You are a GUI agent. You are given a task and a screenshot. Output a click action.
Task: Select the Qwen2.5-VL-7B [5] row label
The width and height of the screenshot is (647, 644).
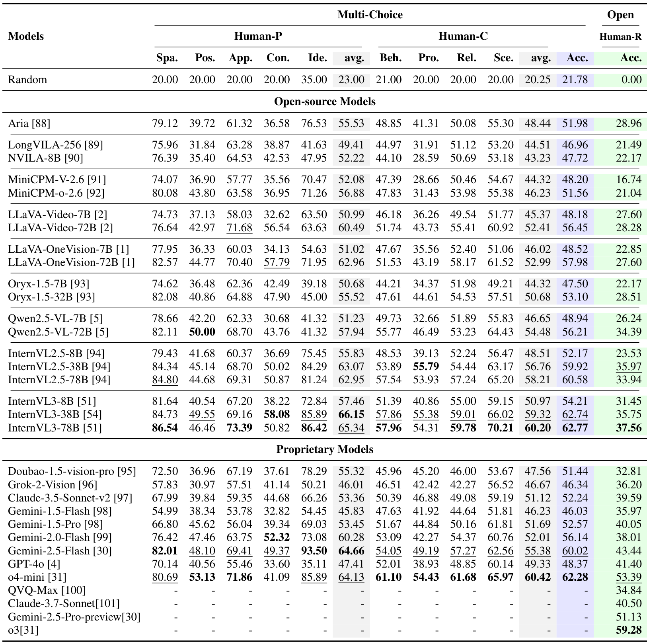point(55,318)
